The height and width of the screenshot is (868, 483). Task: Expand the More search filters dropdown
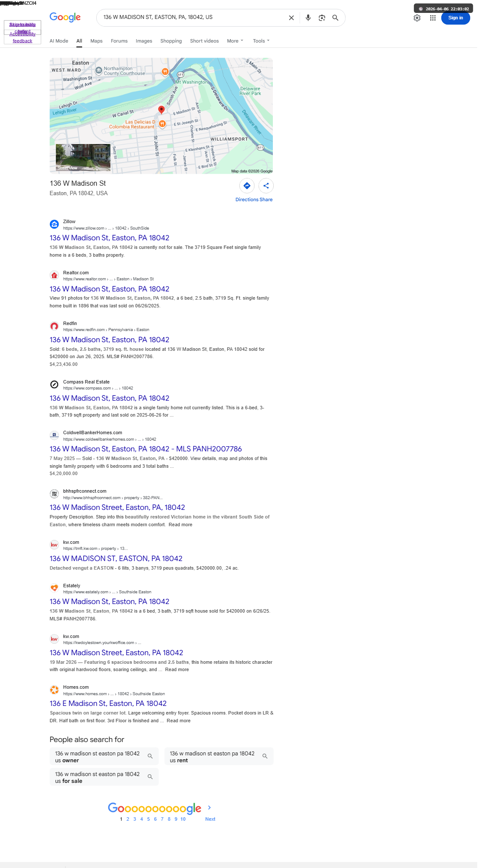[235, 41]
